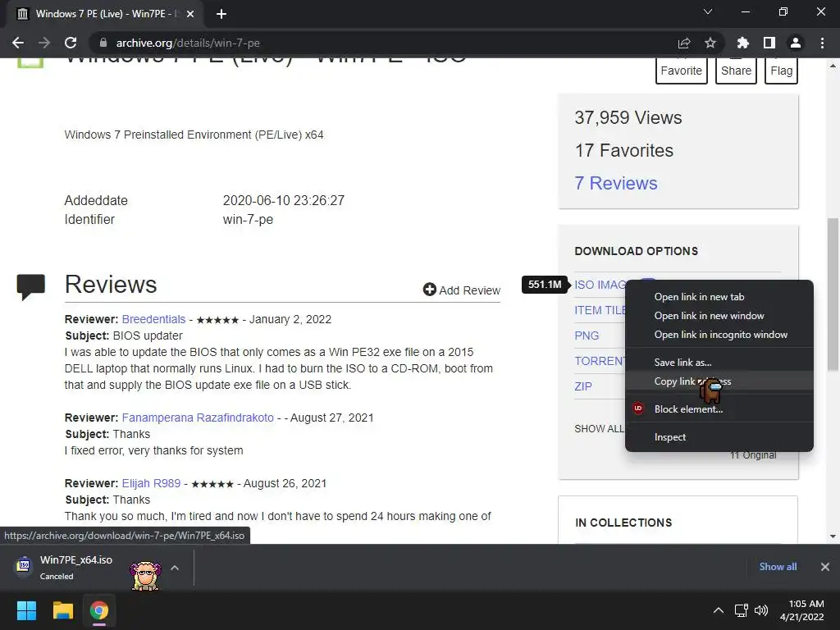Click the identifier value win-7-pe

[x=248, y=220]
